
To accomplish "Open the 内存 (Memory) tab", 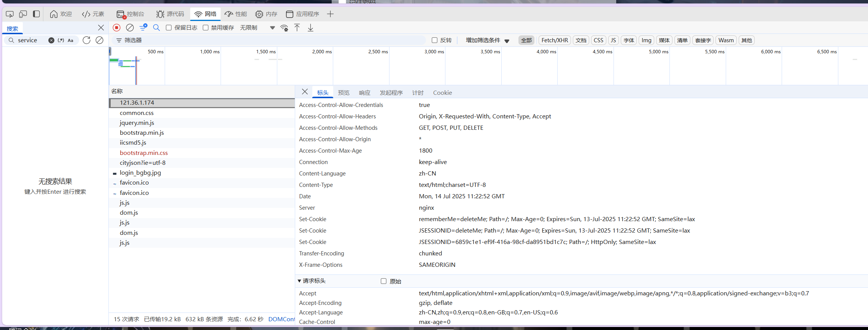I will click(x=266, y=14).
